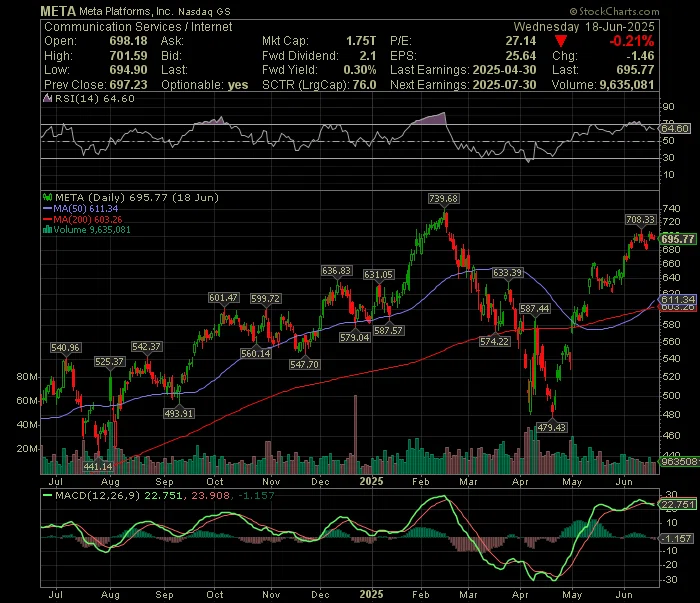Click the 599.72 price annotation

266,299
